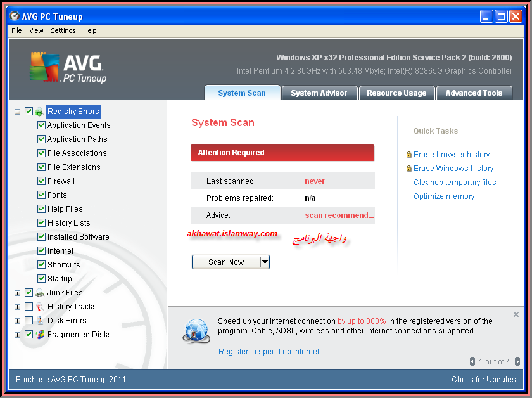The height and width of the screenshot is (398, 532).
Task: Open the Scan Now dropdown arrow
Action: 265,262
